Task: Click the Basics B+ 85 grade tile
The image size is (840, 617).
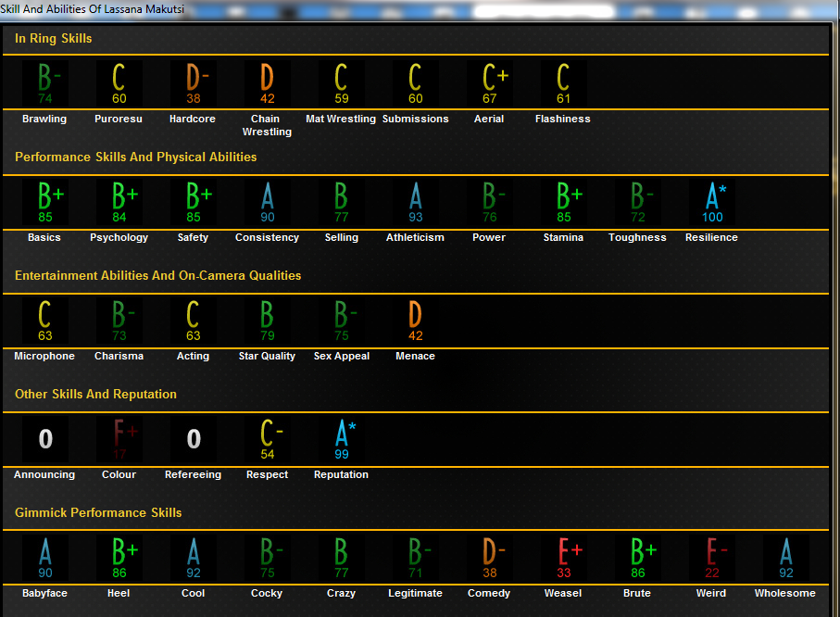Action: (45, 202)
